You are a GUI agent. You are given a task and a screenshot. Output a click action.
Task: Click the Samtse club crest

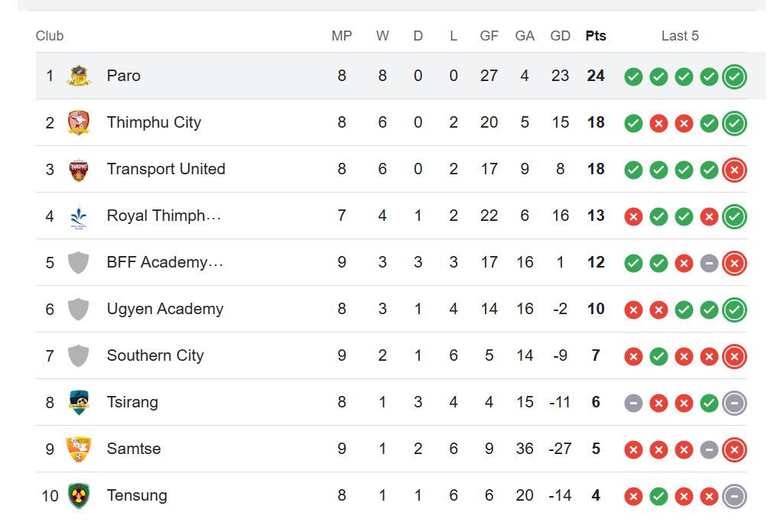(78, 449)
